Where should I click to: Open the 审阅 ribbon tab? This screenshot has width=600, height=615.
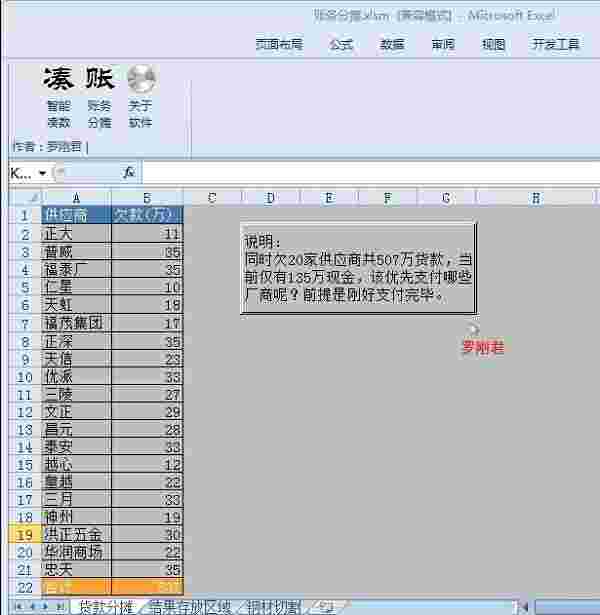point(443,44)
